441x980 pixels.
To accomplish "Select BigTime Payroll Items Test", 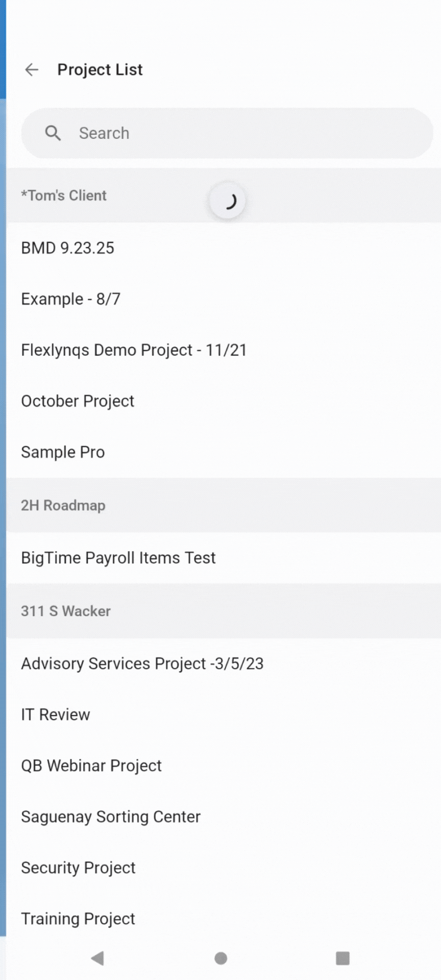I will pos(118,558).
